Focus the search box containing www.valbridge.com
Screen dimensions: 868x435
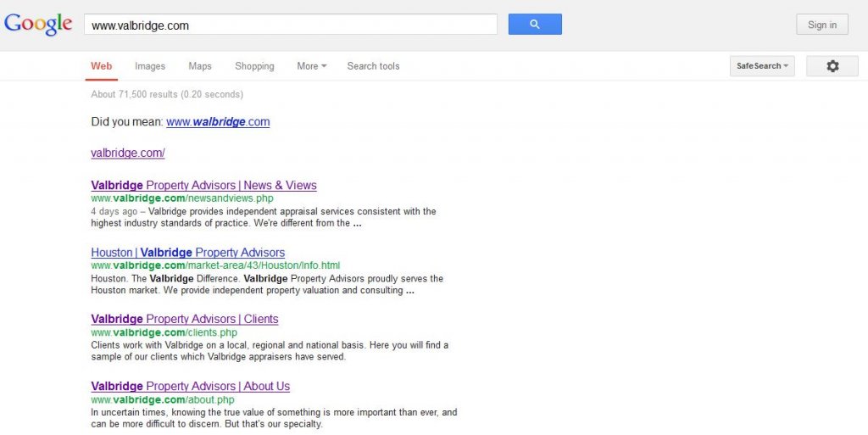click(291, 25)
